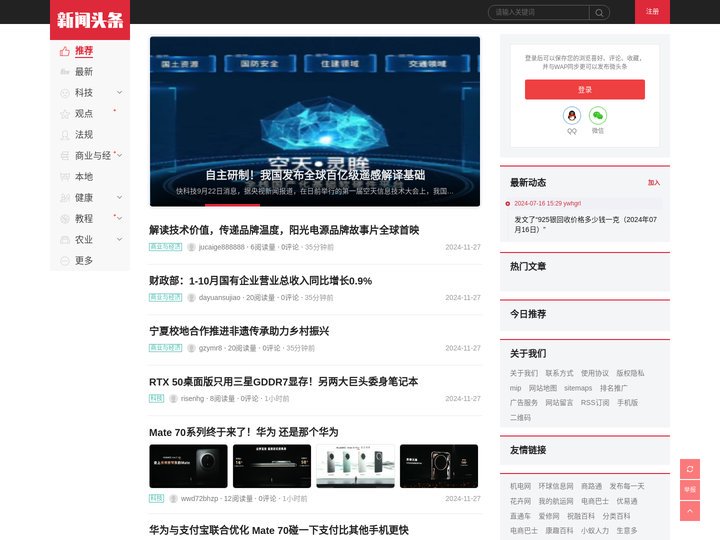Viewport: 720px width, 540px height.
Task: Expand the 健康 category chevron
Action: [x=119, y=197]
